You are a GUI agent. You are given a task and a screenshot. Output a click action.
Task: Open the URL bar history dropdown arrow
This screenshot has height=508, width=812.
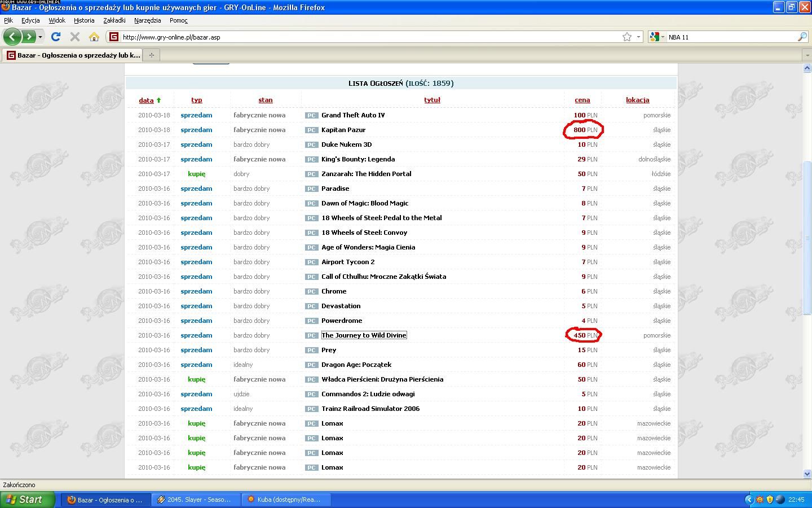click(x=638, y=37)
